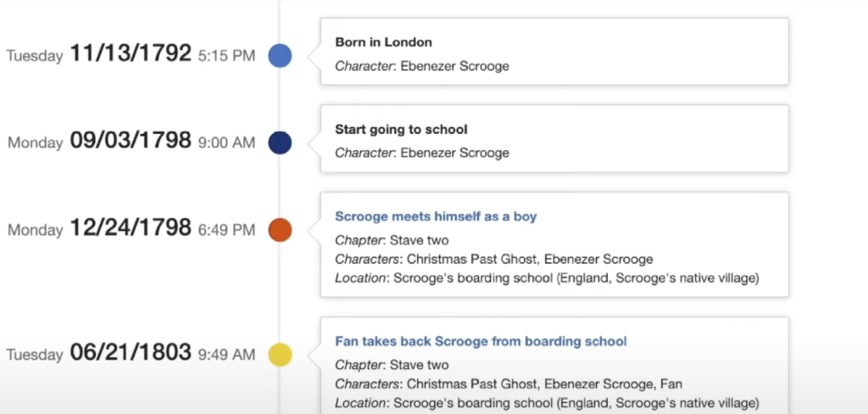
Task: Click the 9:00 AM time label
Action: (226, 143)
